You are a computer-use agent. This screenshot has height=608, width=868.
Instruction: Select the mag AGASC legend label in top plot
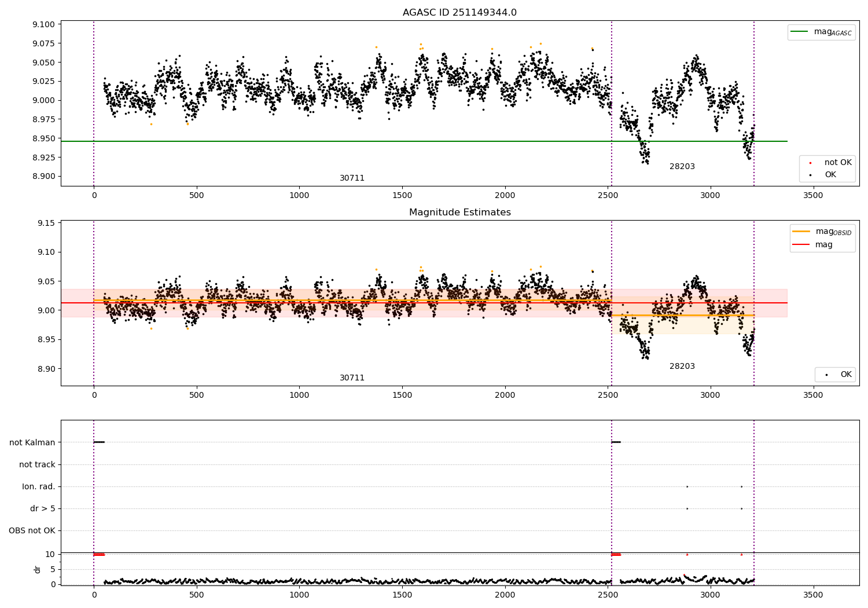pyautogui.click(x=833, y=32)
